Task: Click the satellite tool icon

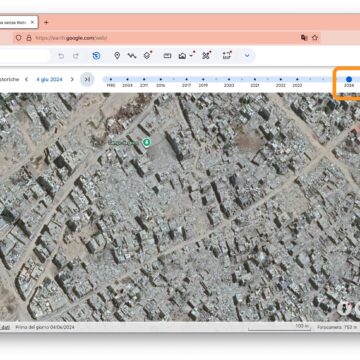Action: [206, 55]
